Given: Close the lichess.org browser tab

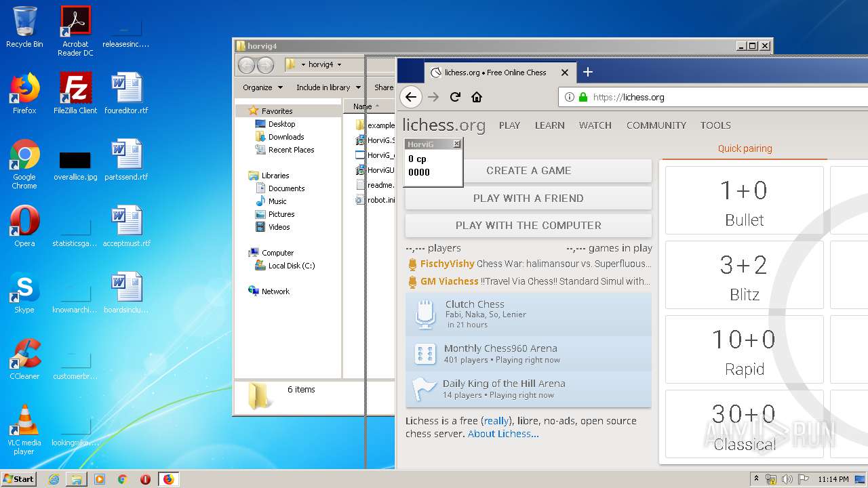Looking at the screenshot, I should click(565, 73).
